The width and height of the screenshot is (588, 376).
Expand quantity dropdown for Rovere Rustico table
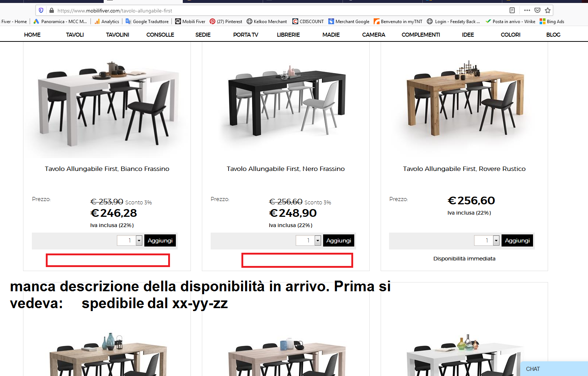pyautogui.click(x=496, y=241)
